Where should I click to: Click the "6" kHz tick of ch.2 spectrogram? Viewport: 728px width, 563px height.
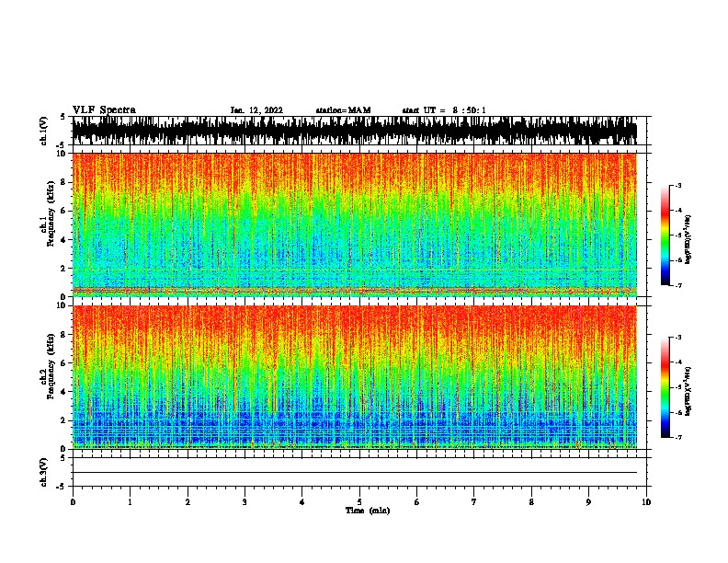[63, 363]
